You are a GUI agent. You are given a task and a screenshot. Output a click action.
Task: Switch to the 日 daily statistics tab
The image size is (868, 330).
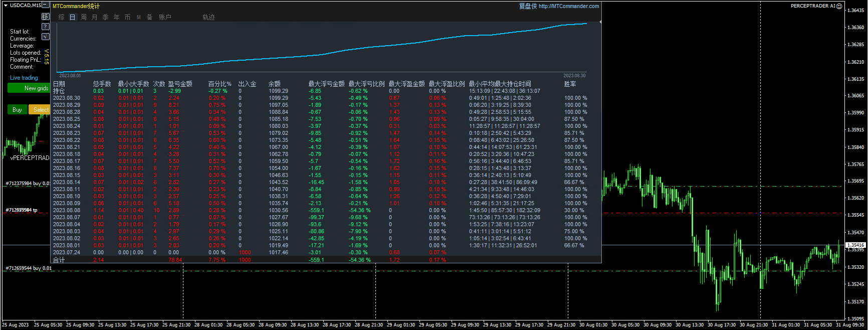point(72,17)
